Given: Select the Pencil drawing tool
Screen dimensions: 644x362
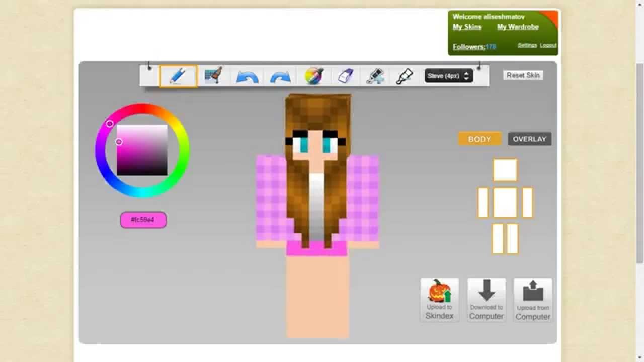Looking at the screenshot, I should click(x=178, y=76).
